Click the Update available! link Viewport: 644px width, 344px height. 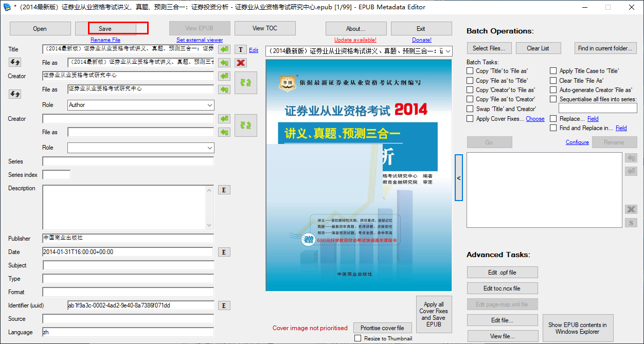coord(355,40)
